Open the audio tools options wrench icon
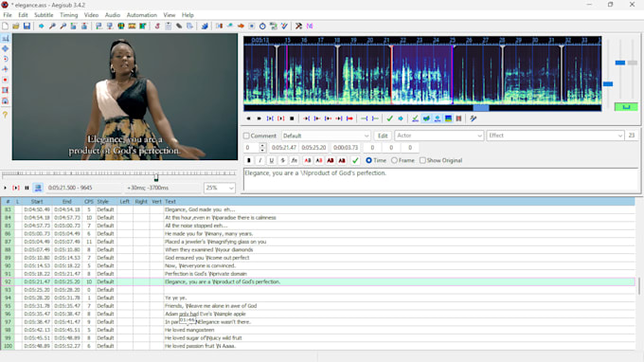This screenshot has height=362, width=644. click(x=474, y=118)
